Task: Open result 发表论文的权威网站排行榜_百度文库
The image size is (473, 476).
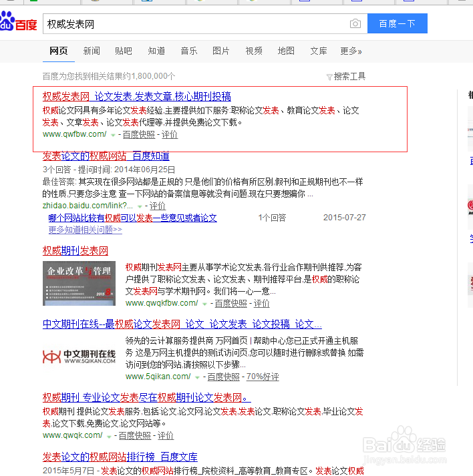Action: [120, 457]
